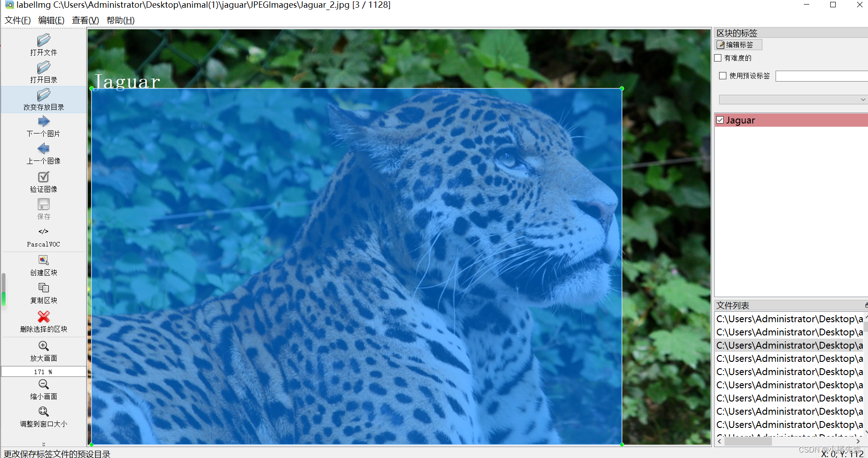868x458 pixels.
Task: Click top-right vertex of Jaguar bounding box
Action: 622,88
